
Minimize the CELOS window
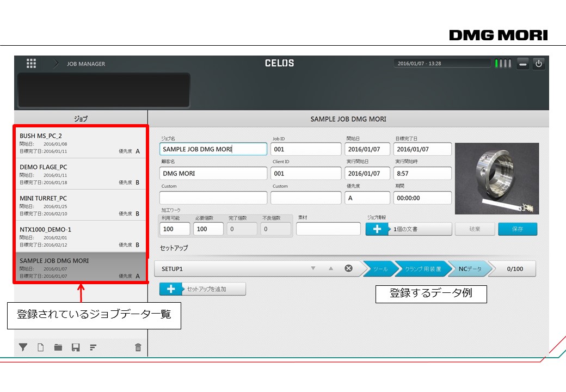pos(522,64)
